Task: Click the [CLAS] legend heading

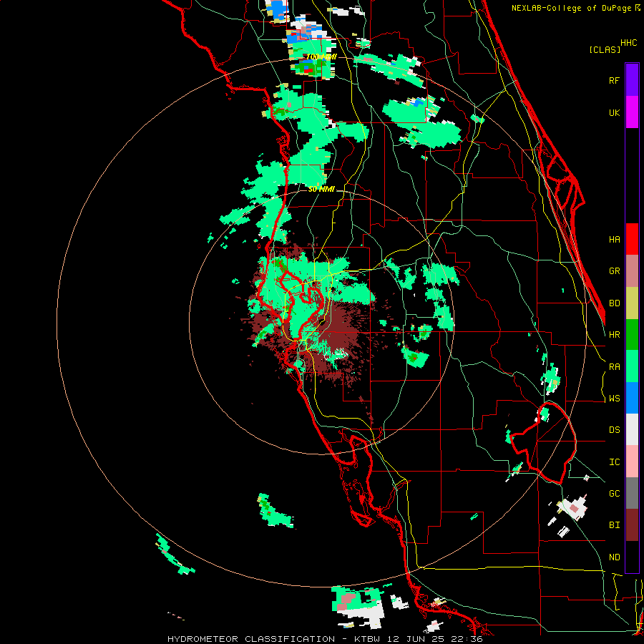Action: click(605, 49)
